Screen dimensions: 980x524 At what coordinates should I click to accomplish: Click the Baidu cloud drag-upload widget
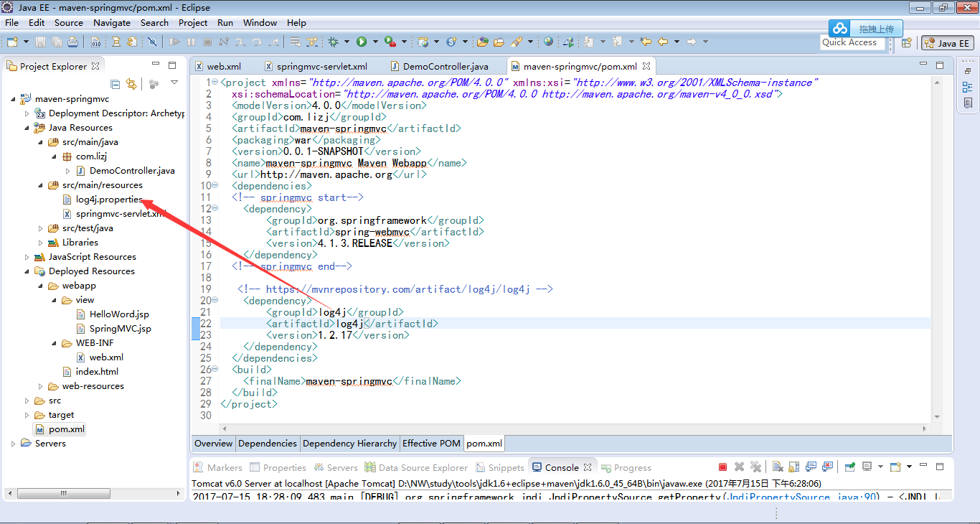click(x=865, y=29)
